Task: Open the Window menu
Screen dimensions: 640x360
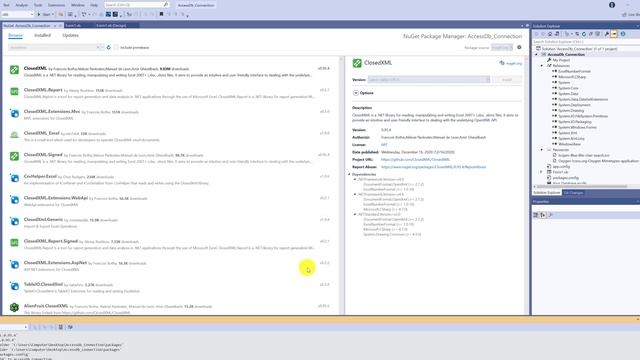Action: (x=78, y=5)
